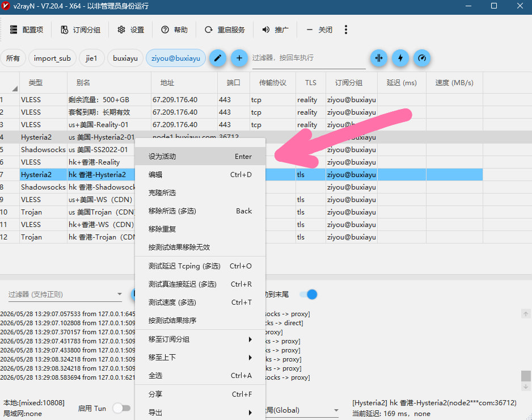Screen dimensions: 532x420
Task: Select the ziyou@buxiayu tab
Action: [x=176, y=58]
